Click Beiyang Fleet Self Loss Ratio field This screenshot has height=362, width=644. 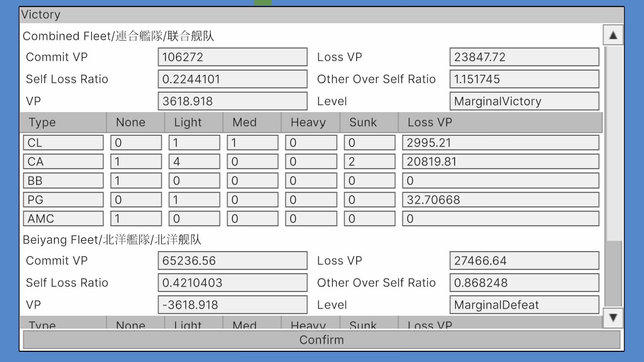click(x=232, y=283)
